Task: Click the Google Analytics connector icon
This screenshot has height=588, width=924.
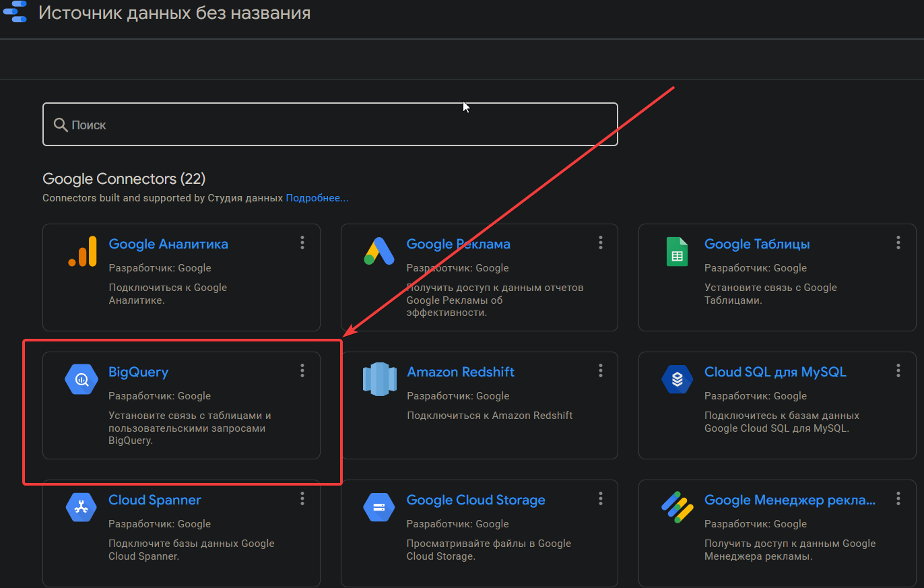Action: [x=82, y=251]
